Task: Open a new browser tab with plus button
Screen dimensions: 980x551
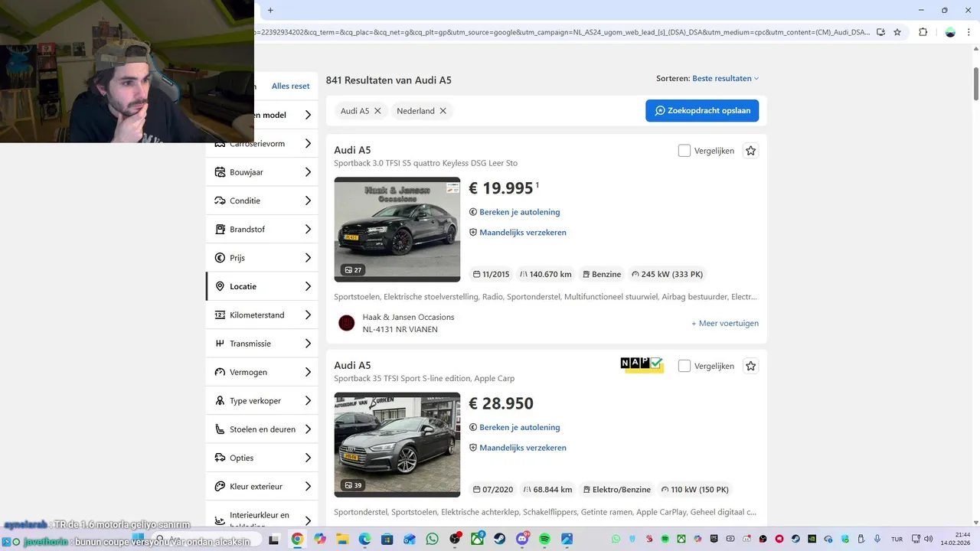Action: click(x=270, y=10)
